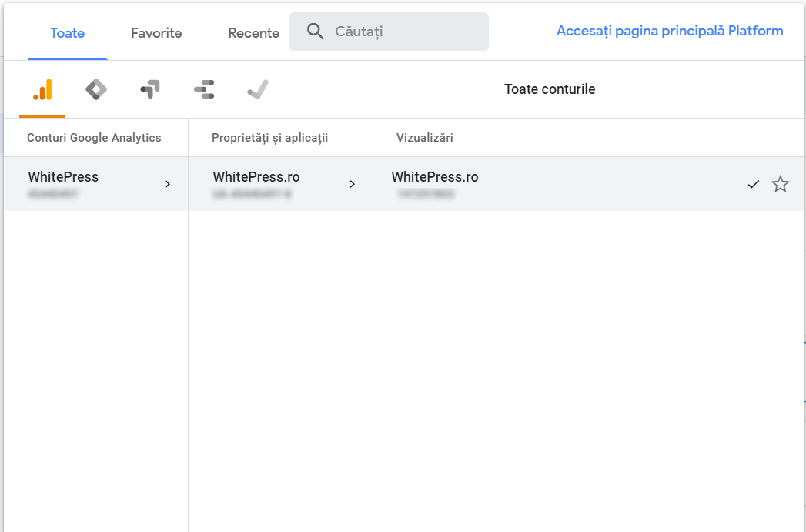Click the checkmark beside WhitePress.ro view

753,184
